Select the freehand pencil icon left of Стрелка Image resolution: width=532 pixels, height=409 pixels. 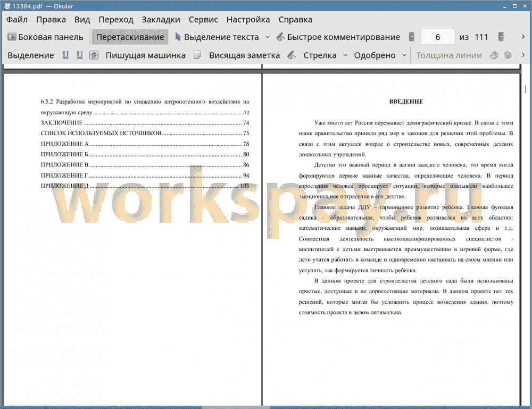pyautogui.click(x=292, y=55)
